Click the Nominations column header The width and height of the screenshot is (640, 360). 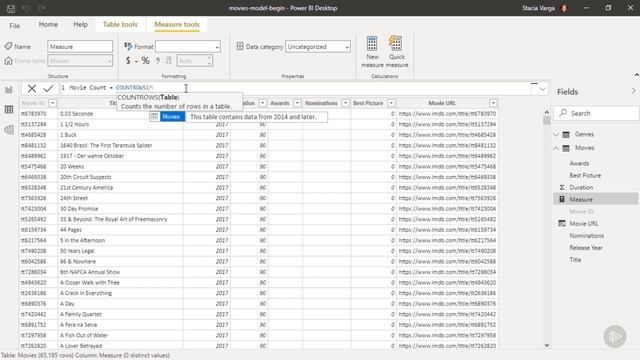coord(321,103)
